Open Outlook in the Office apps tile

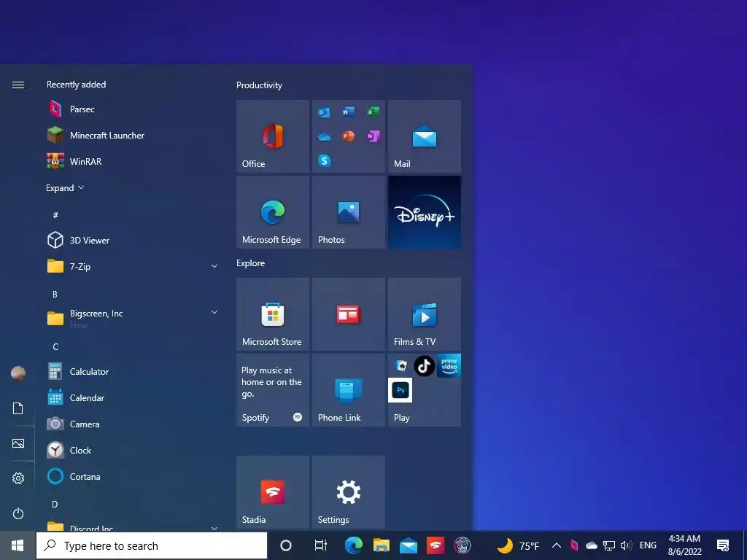click(x=324, y=112)
